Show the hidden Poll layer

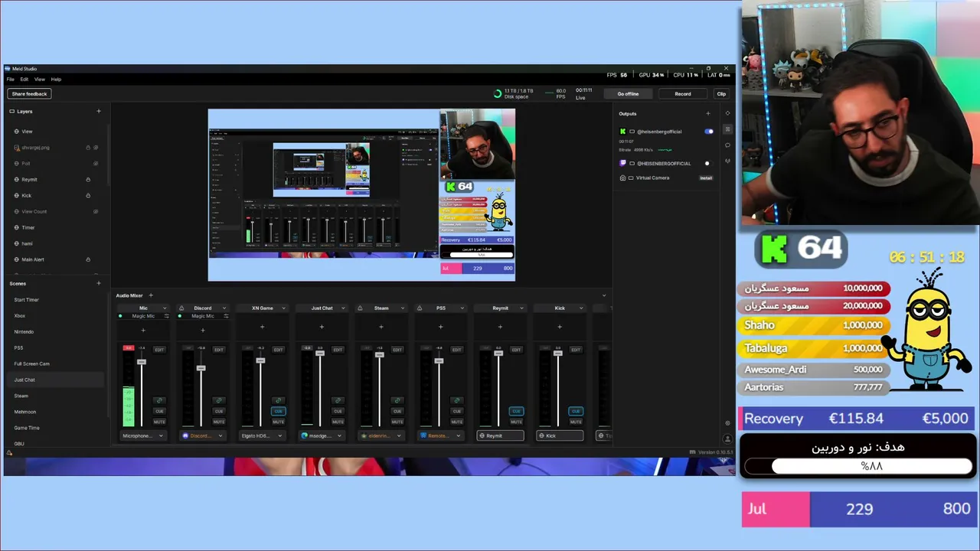[96, 163]
